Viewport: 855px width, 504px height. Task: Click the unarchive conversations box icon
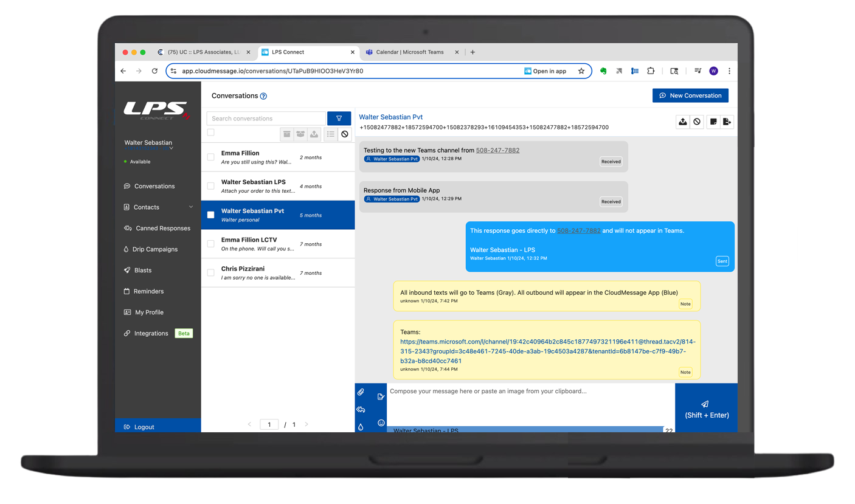coord(300,134)
